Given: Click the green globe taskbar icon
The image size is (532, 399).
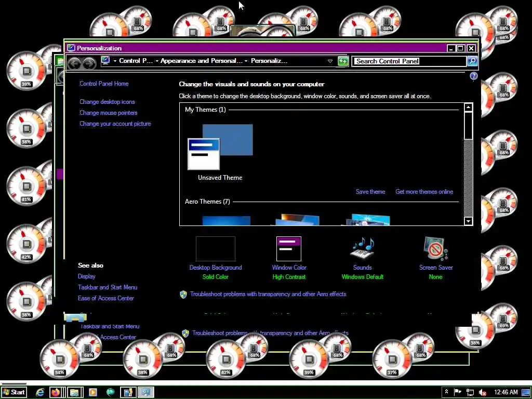Looking at the screenshot, I should (x=110, y=392).
